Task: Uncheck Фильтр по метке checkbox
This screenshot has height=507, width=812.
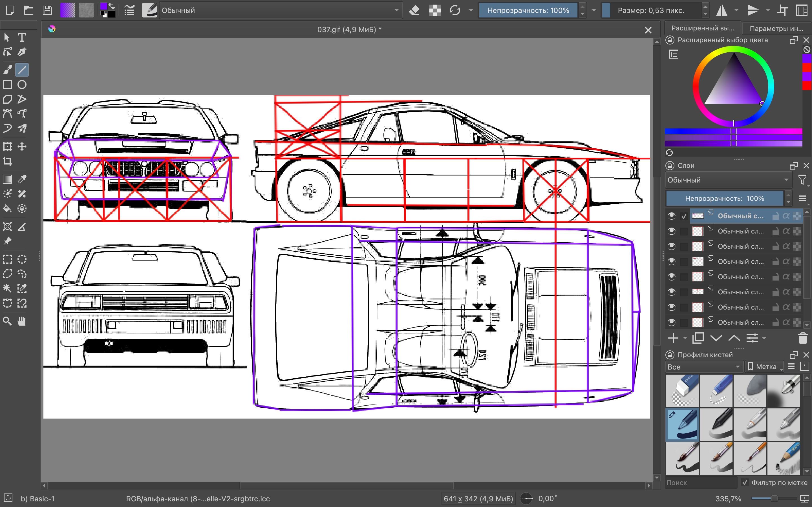Action: [745, 482]
